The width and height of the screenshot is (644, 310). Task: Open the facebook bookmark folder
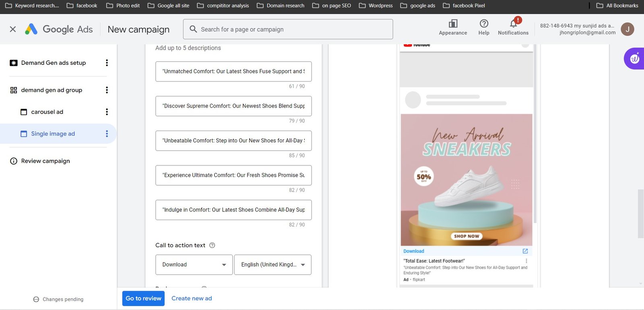click(82, 6)
